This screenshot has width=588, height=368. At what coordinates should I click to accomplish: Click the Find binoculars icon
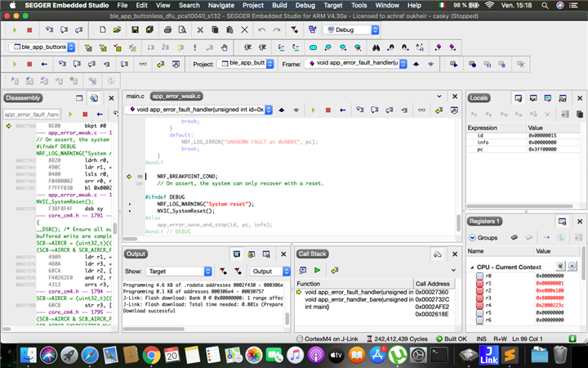(x=376, y=47)
